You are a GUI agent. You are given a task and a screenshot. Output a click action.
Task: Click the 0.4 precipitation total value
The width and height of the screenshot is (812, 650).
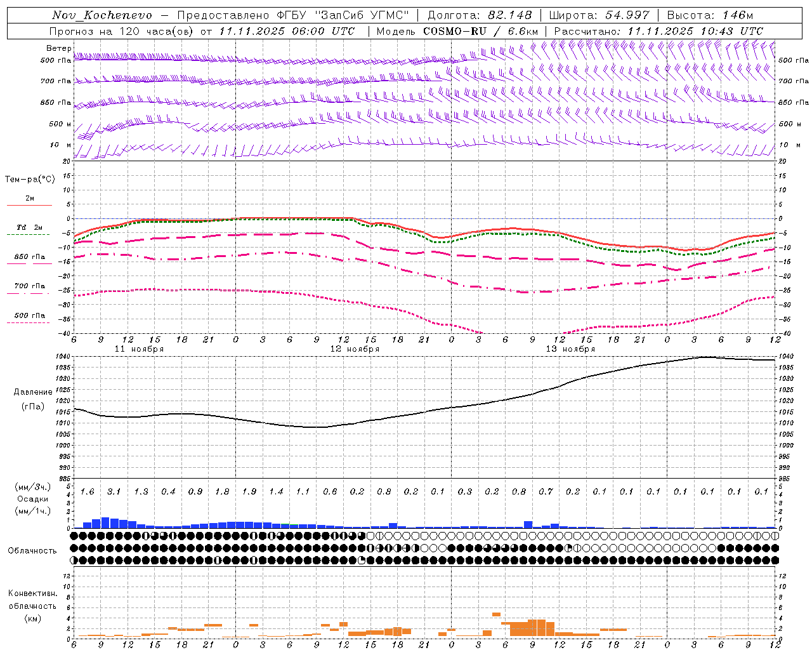pos(168,491)
